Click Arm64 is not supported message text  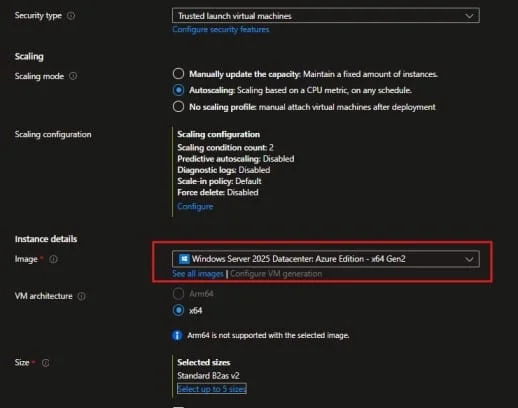coord(268,335)
